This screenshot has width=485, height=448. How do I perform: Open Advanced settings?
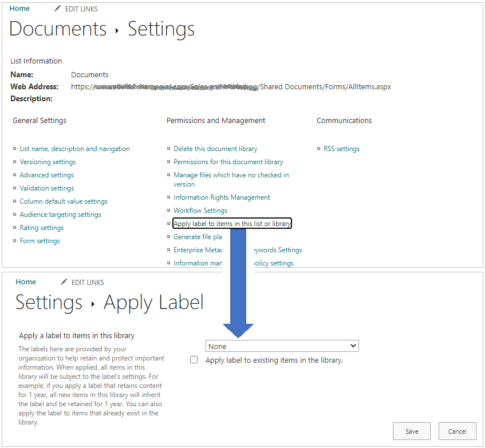tap(46, 175)
